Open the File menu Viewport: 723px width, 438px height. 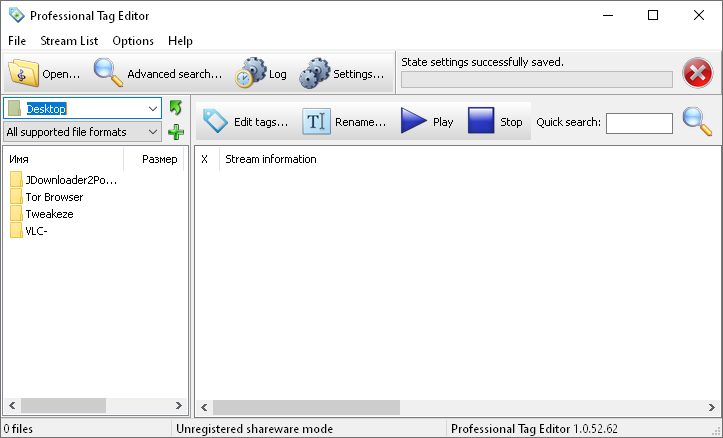coord(17,41)
